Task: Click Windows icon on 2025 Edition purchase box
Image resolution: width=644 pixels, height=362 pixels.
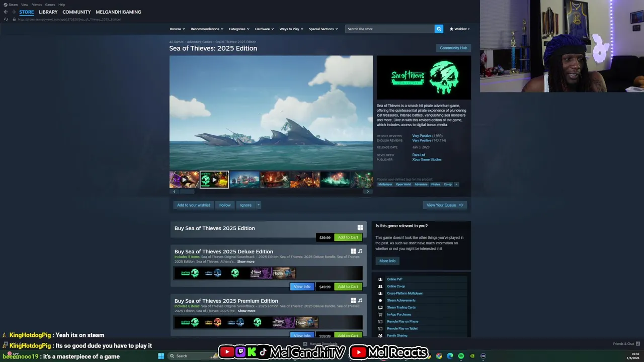Action: point(360,228)
